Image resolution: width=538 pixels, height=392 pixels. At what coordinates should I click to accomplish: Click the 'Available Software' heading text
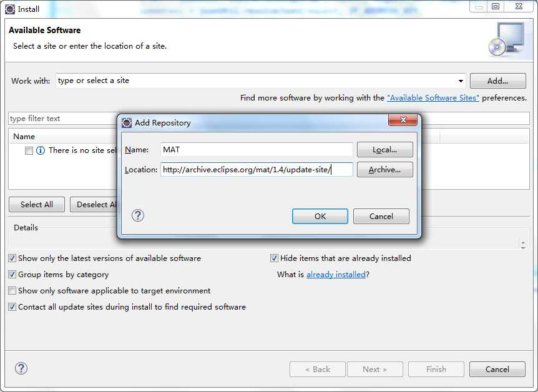click(x=44, y=30)
